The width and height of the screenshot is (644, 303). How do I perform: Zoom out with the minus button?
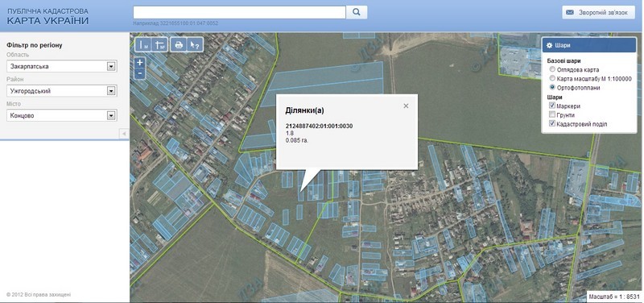[x=140, y=73]
